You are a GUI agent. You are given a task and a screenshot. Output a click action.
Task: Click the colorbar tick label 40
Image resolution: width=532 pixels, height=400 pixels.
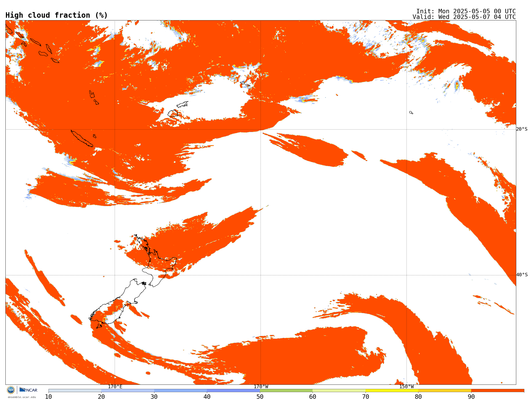207,397
